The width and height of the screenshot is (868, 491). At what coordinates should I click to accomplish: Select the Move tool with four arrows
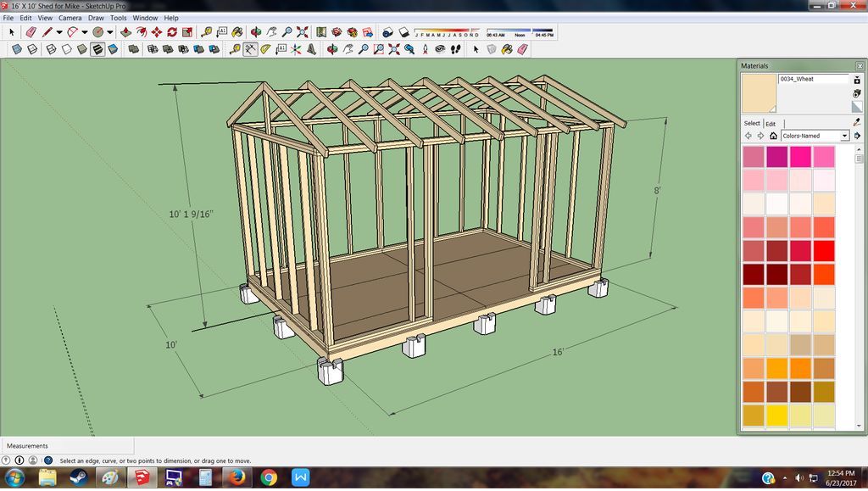(x=157, y=32)
